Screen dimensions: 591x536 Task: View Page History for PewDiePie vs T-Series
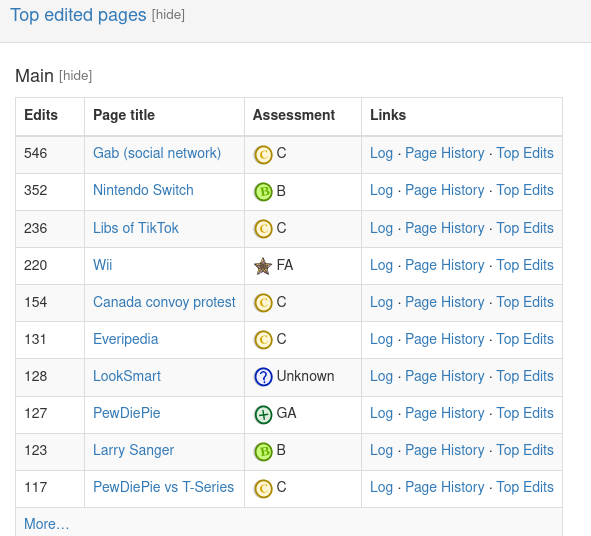(x=445, y=487)
